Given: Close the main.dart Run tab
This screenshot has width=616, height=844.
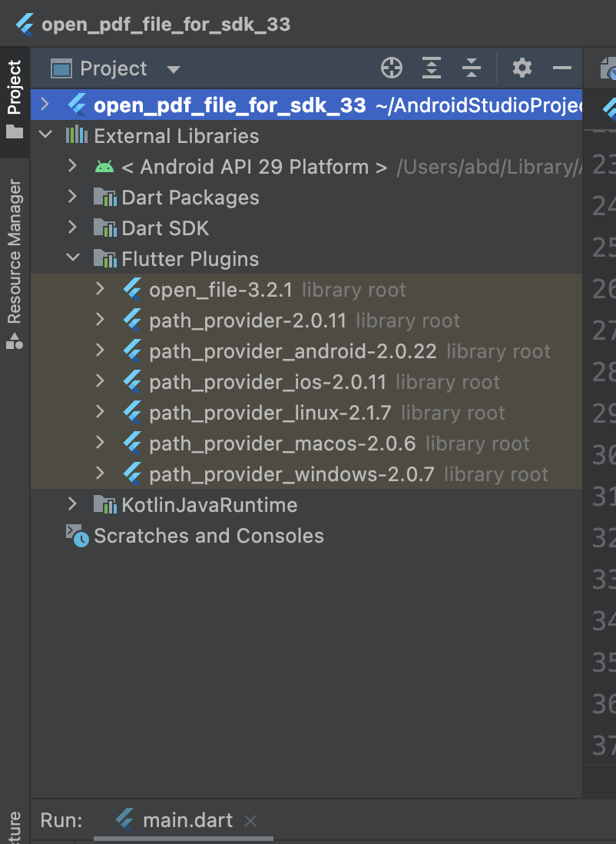Looking at the screenshot, I should [250, 821].
